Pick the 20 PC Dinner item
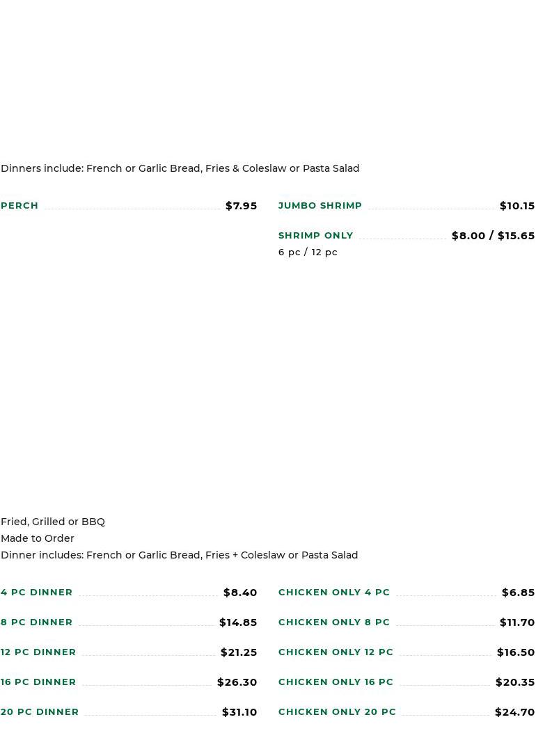The height and width of the screenshot is (756, 536). (x=40, y=712)
